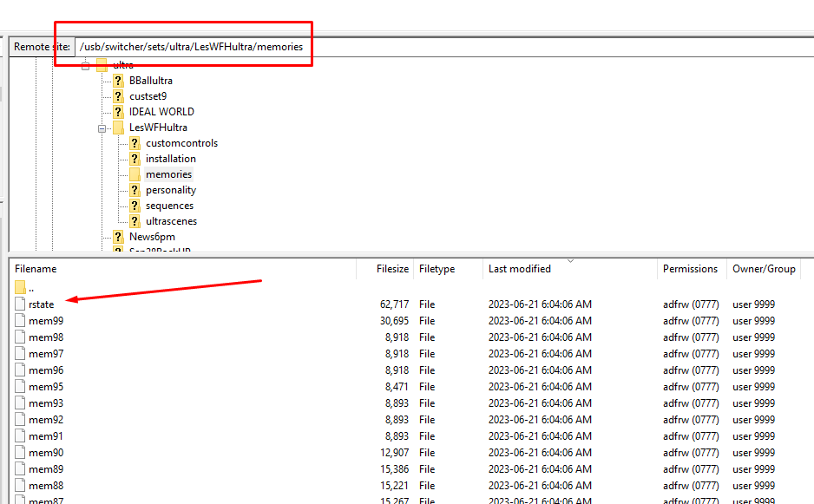The image size is (814, 504).
Task: Click the sequences question mark icon
Action: [135, 205]
